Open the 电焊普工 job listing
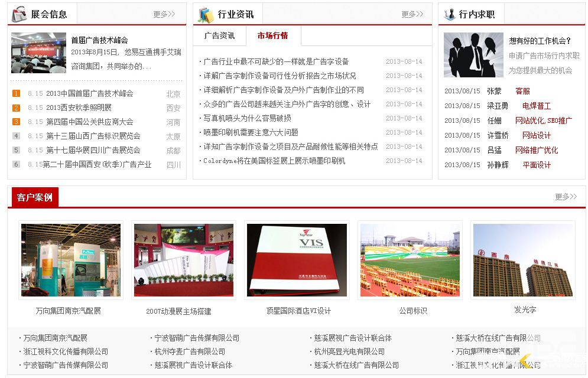This screenshot has width=588, height=378. tap(536, 106)
